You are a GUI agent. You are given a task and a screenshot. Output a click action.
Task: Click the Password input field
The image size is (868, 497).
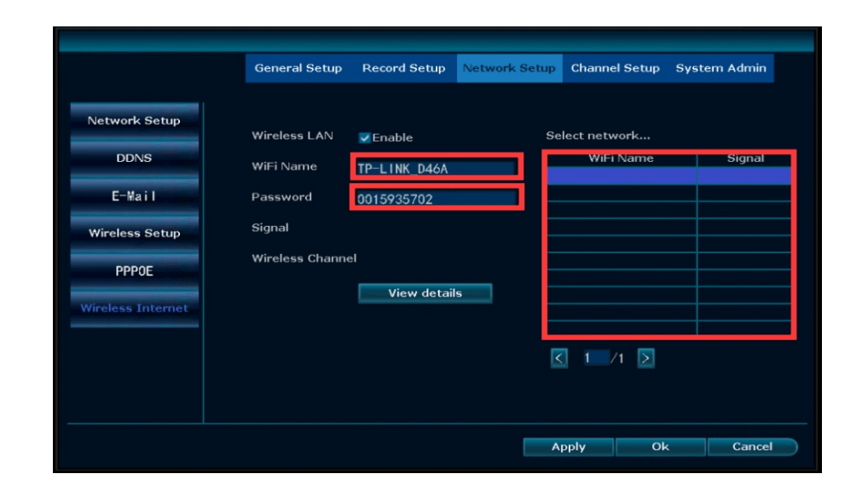(x=435, y=199)
